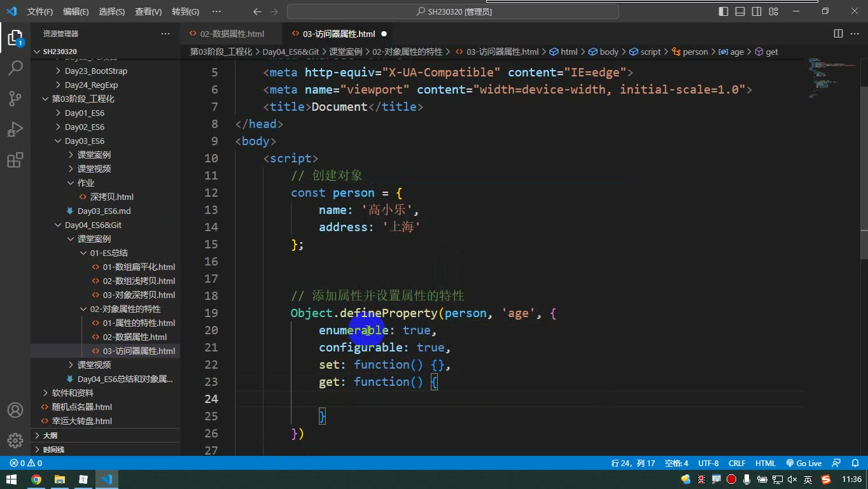Click the Split Editor Right icon
The width and height of the screenshot is (868, 489).
[x=838, y=34]
